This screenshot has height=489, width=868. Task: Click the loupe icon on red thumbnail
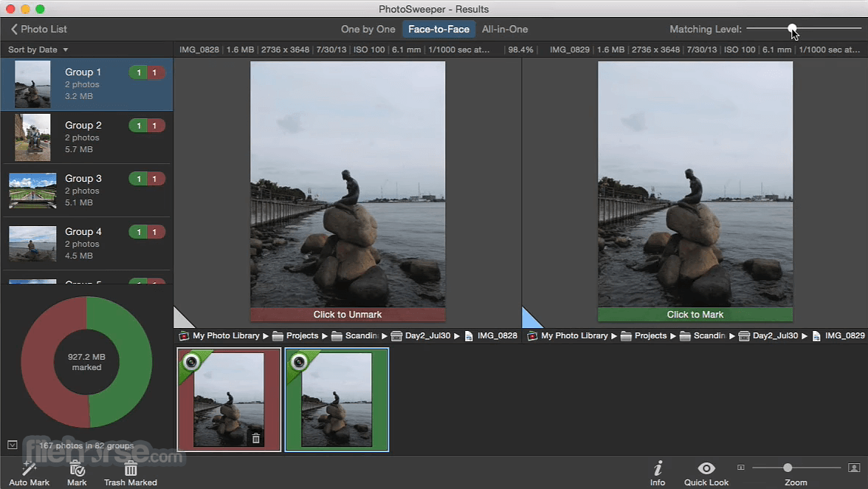click(192, 362)
